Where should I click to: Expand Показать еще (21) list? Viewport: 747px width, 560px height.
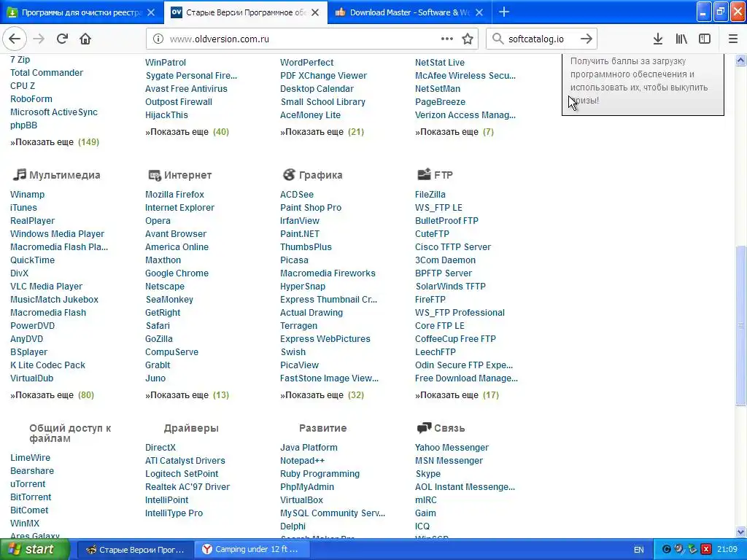click(x=322, y=132)
